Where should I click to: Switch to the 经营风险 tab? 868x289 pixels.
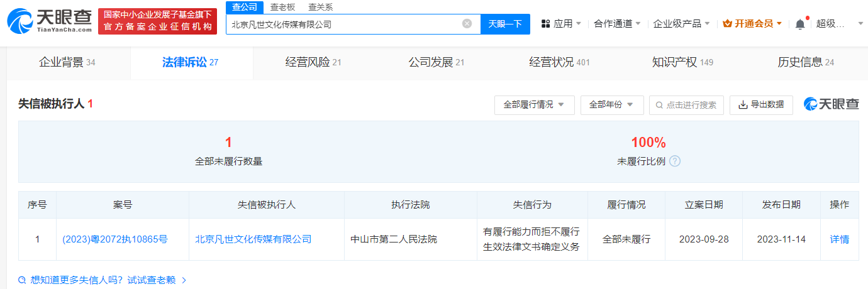[313, 62]
